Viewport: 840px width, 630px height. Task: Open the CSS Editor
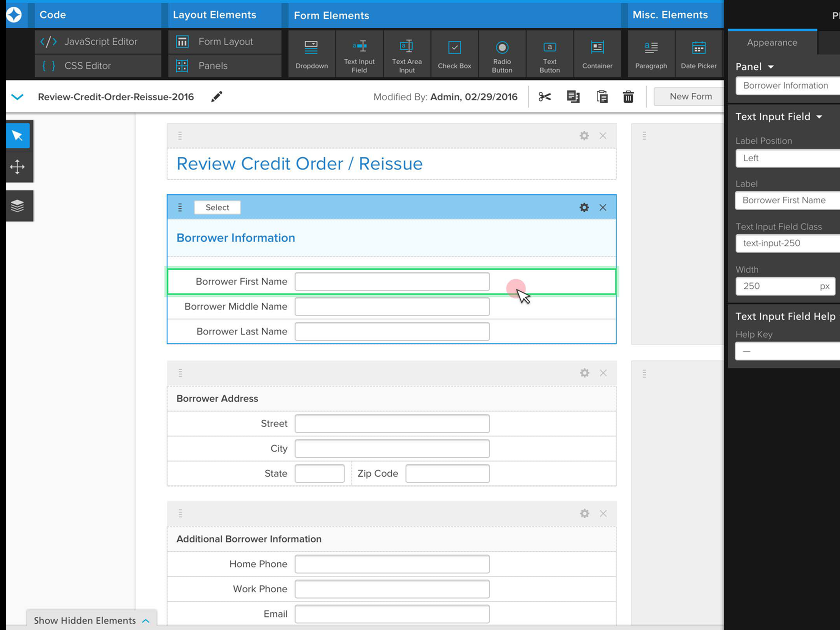click(98, 66)
